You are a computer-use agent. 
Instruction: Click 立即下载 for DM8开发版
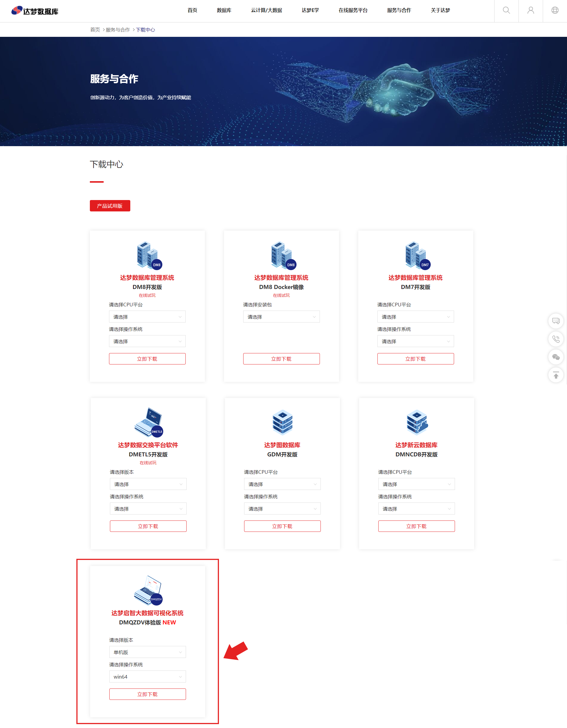[x=147, y=359]
